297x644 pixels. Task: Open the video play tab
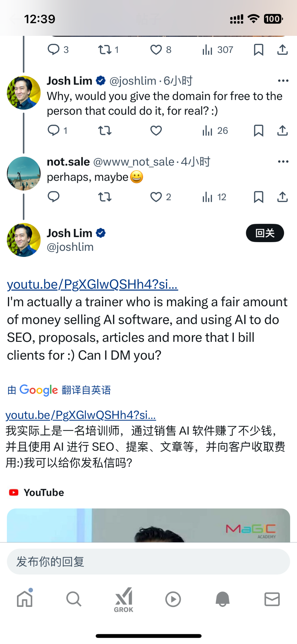click(x=173, y=599)
